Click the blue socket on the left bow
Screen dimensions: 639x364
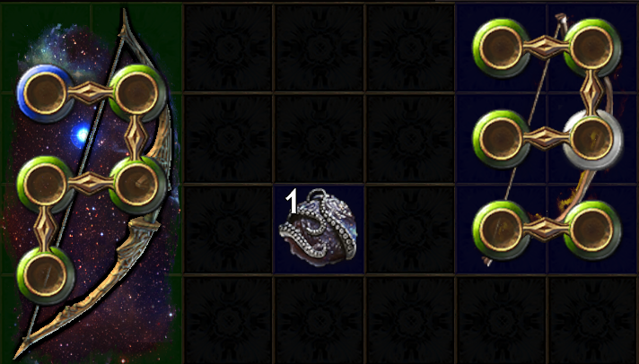pyautogui.click(x=45, y=93)
